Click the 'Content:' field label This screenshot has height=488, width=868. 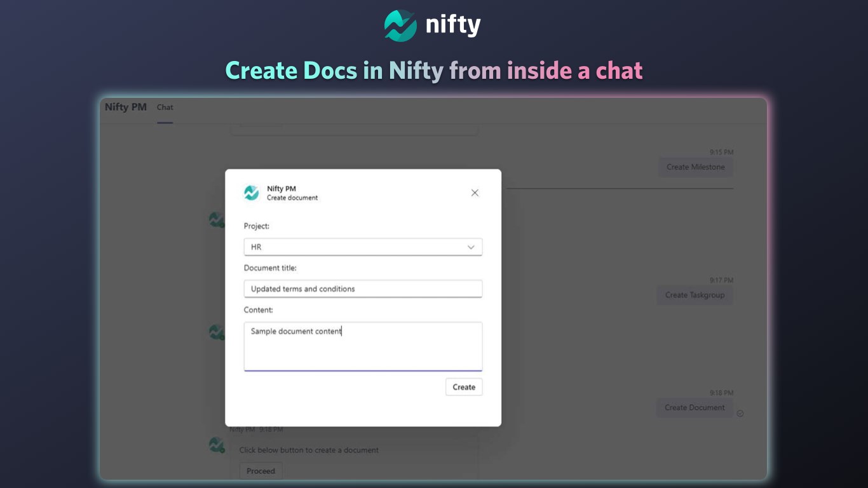pos(259,310)
